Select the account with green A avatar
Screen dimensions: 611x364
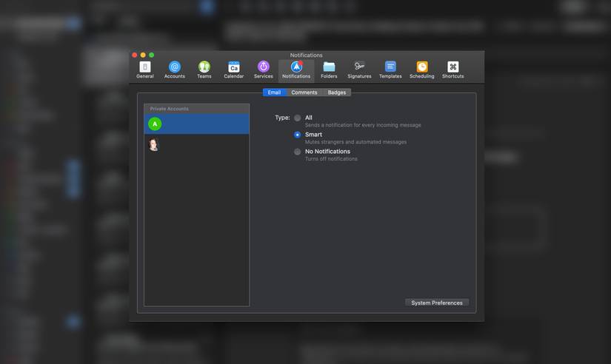(x=197, y=124)
